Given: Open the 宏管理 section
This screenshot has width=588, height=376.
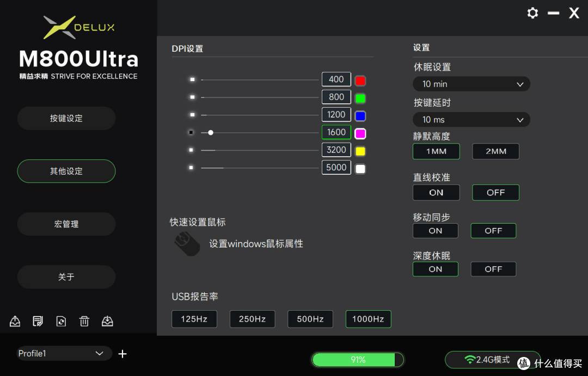Looking at the screenshot, I should (66, 224).
